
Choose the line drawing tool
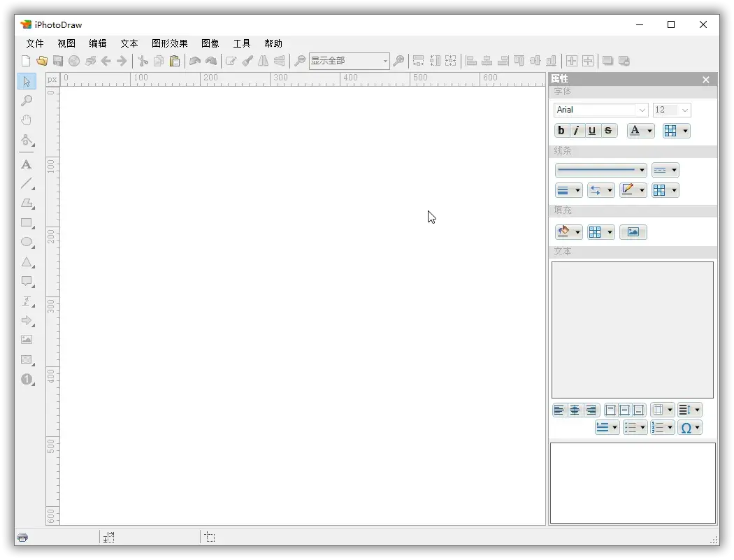click(x=27, y=184)
